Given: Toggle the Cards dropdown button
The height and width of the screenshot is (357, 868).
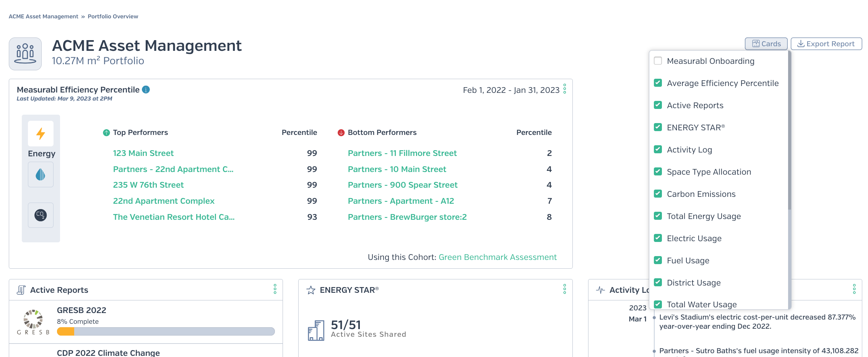Looking at the screenshot, I should 766,44.
